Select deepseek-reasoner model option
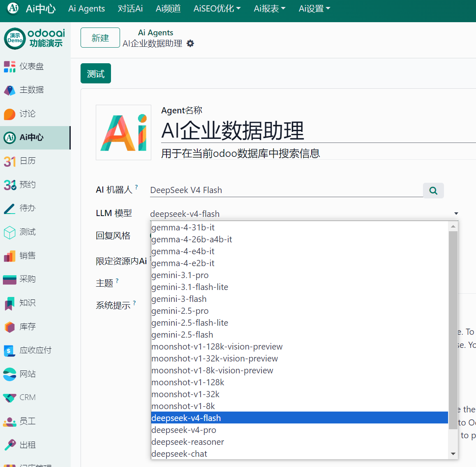476x467 pixels. coord(299,442)
